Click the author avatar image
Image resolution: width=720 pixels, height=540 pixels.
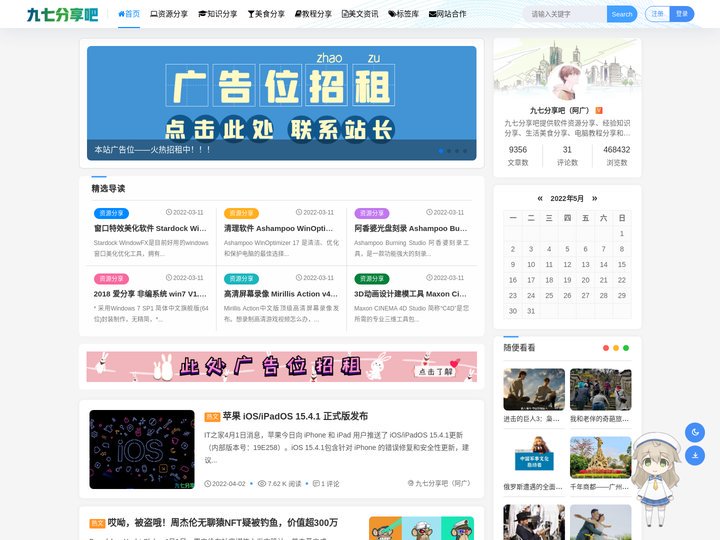click(567, 82)
